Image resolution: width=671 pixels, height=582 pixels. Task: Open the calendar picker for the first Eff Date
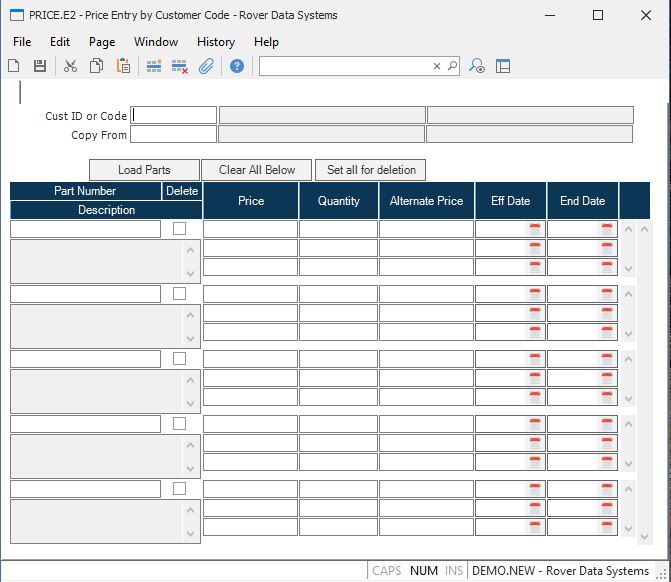pyautogui.click(x=535, y=229)
